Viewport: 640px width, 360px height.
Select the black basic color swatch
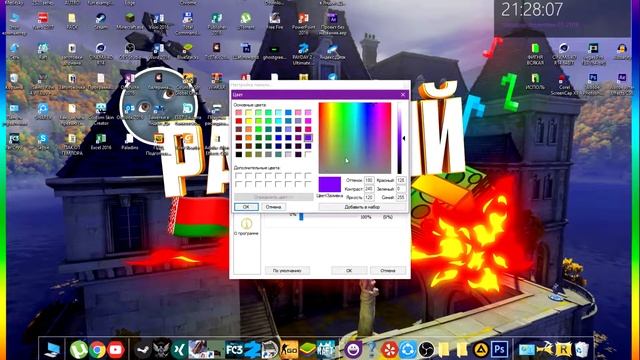tap(239, 154)
